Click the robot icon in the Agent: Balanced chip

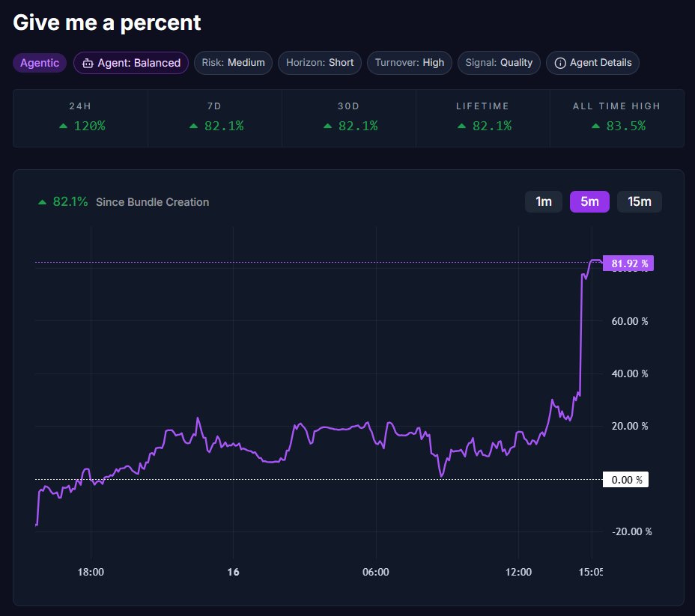point(88,64)
